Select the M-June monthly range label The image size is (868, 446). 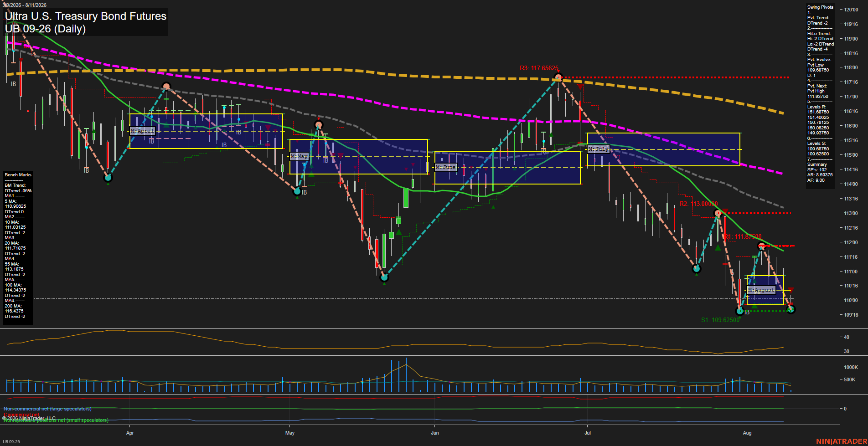point(445,167)
